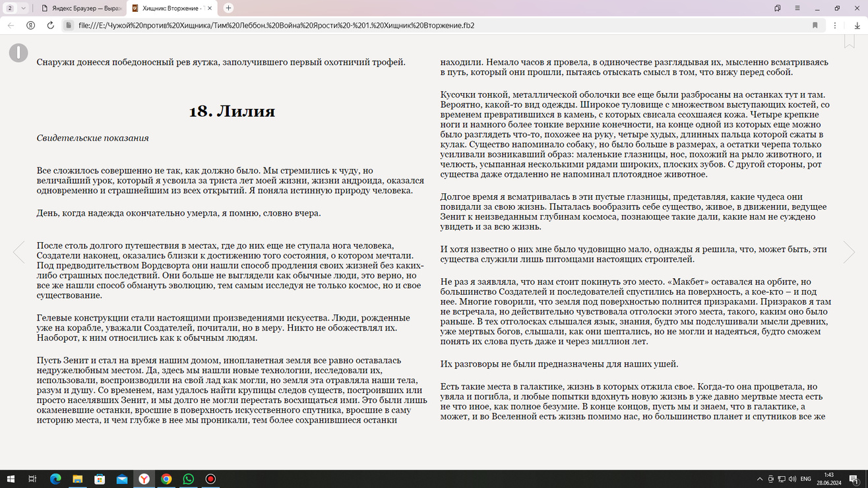Open WhatsApp from the taskbar
This screenshot has height=488, width=868.
[x=189, y=479]
